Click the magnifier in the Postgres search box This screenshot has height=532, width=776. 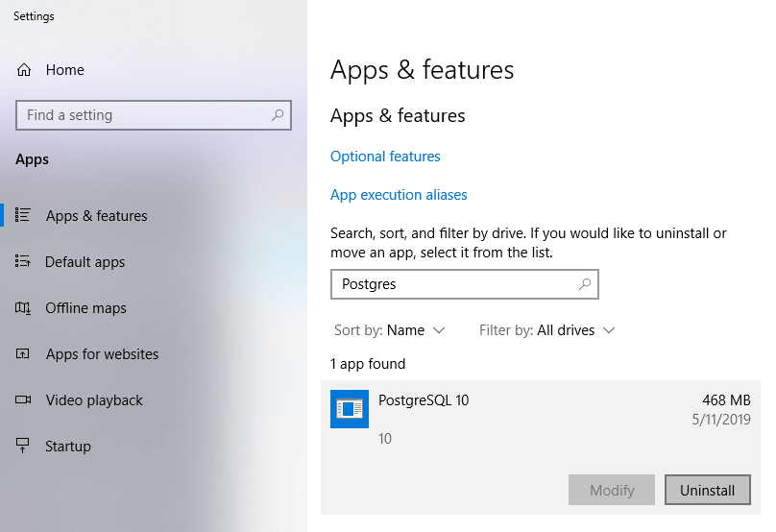[x=585, y=284]
